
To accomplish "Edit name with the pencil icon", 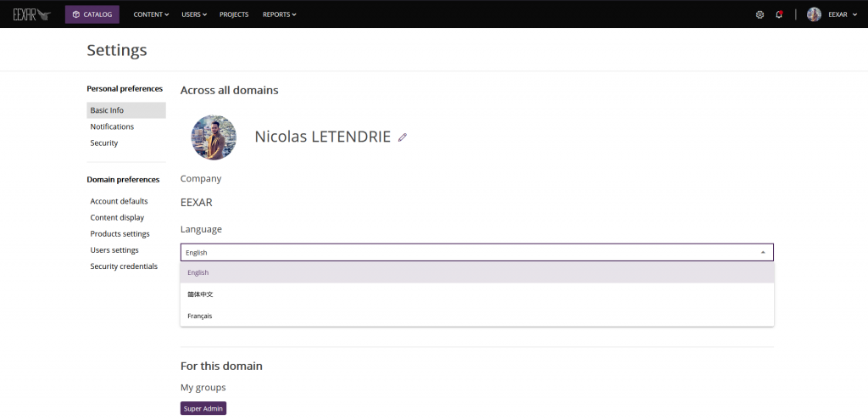I will tap(403, 137).
